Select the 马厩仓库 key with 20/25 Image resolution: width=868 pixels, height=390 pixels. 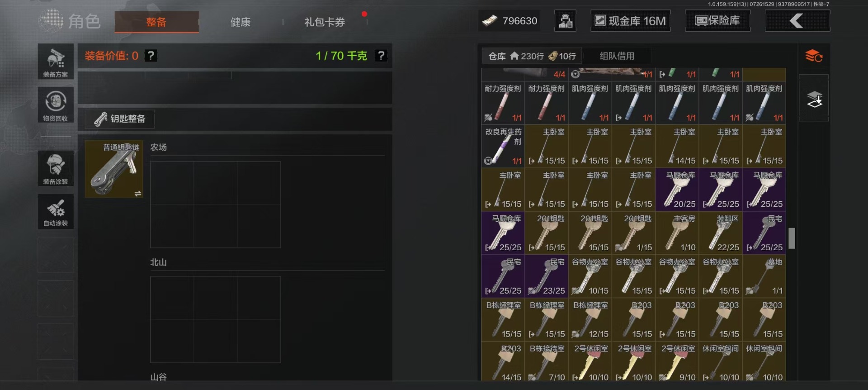677,190
